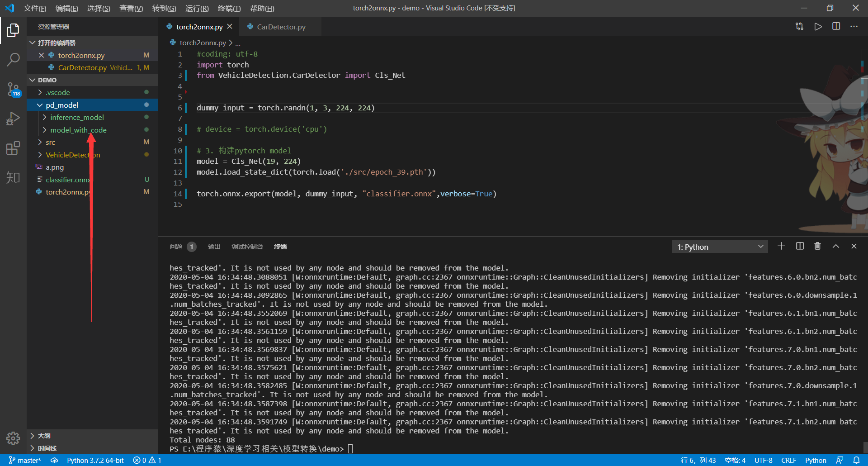868x466 pixels.
Task: Open the Search view in activity bar
Action: click(13, 59)
